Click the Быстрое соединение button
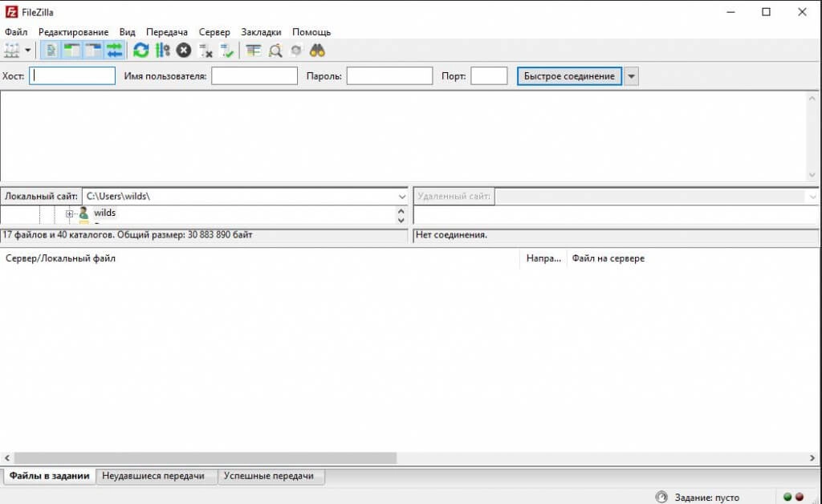 coord(569,76)
